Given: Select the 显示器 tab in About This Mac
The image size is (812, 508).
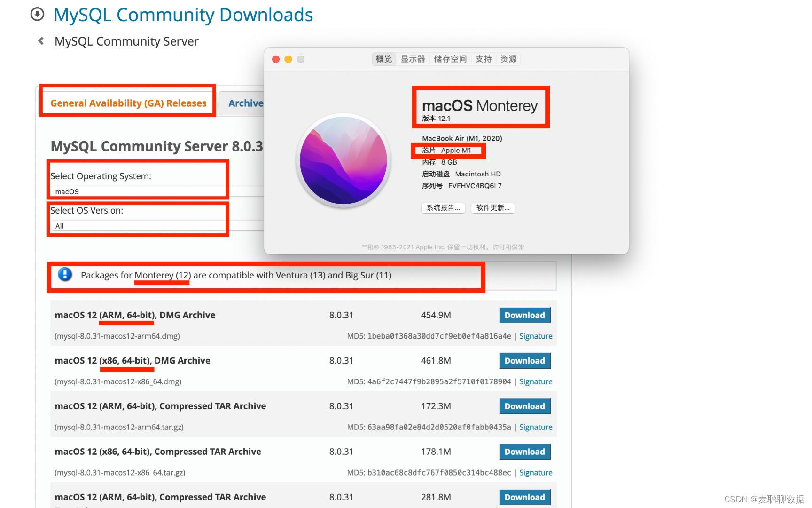Looking at the screenshot, I should tap(413, 59).
